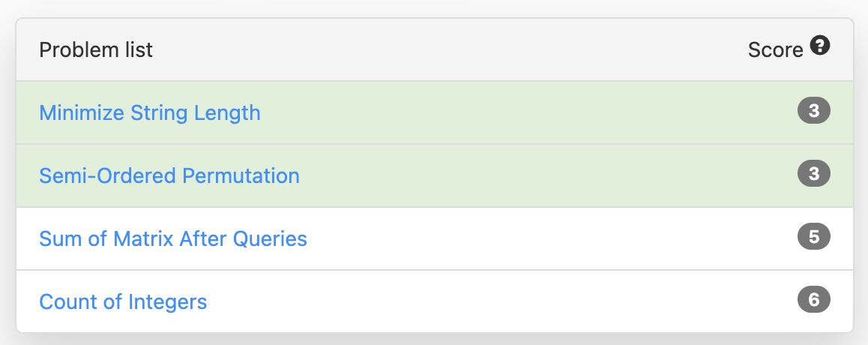868x345 pixels.
Task: Click the Score column label
Action: pyautogui.click(x=775, y=49)
